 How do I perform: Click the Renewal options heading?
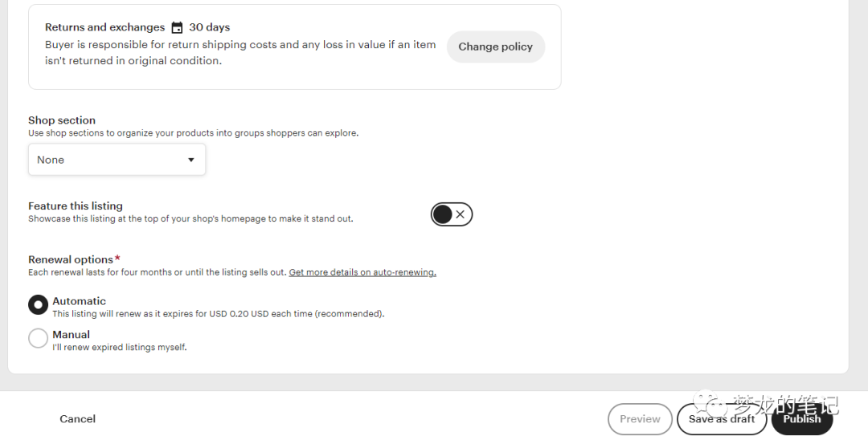71,259
